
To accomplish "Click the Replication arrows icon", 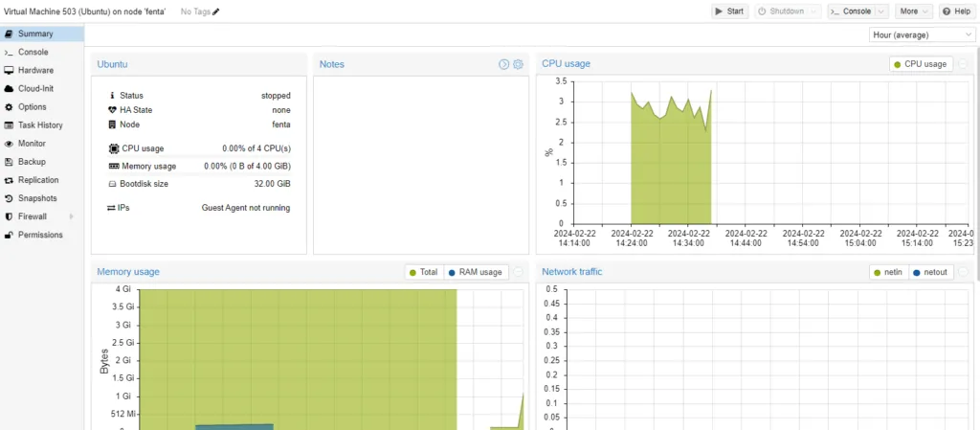I will pyautogui.click(x=9, y=180).
